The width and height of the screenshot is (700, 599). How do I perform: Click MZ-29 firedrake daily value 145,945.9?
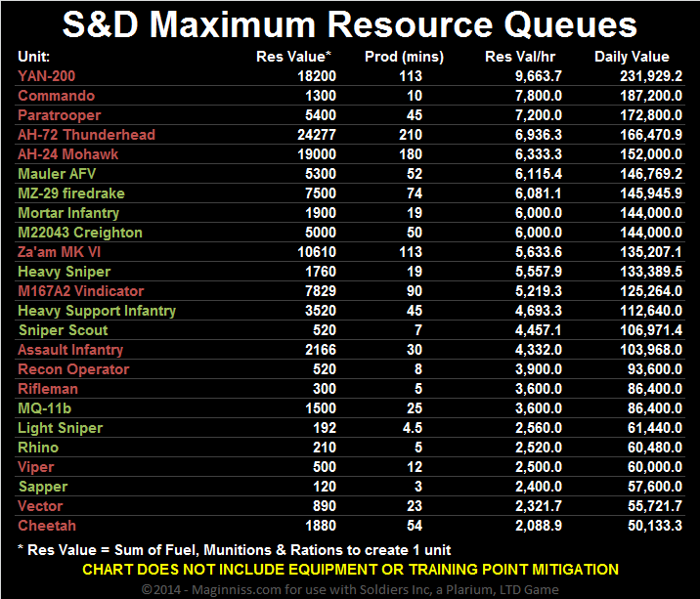pyautogui.click(x=651, y=193)
